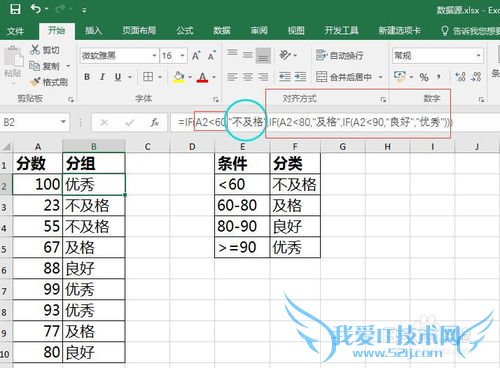Apply the yellow fill color bucket
This screenshot has width=500, height=368.
[x=179, y=77]
